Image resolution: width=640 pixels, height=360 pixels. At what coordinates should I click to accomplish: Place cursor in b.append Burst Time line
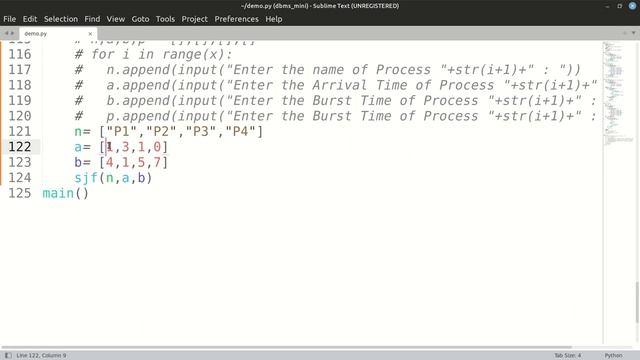(336, 101)
